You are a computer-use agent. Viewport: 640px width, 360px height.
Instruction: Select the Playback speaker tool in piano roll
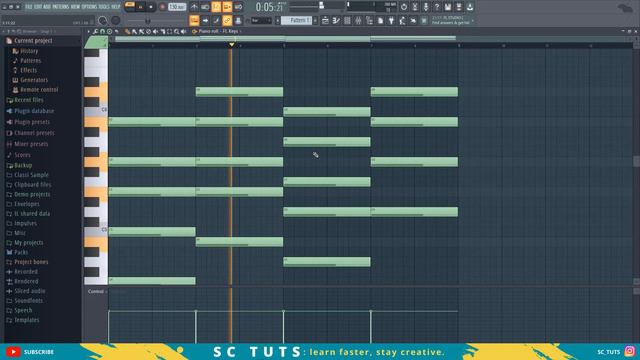[x=184, y=31]
